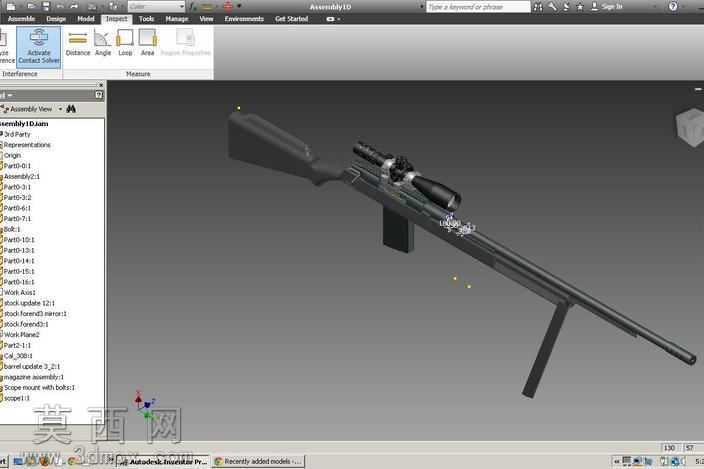Click the fx parameters icon in top toolbar
704x469 pixels.
194,6
